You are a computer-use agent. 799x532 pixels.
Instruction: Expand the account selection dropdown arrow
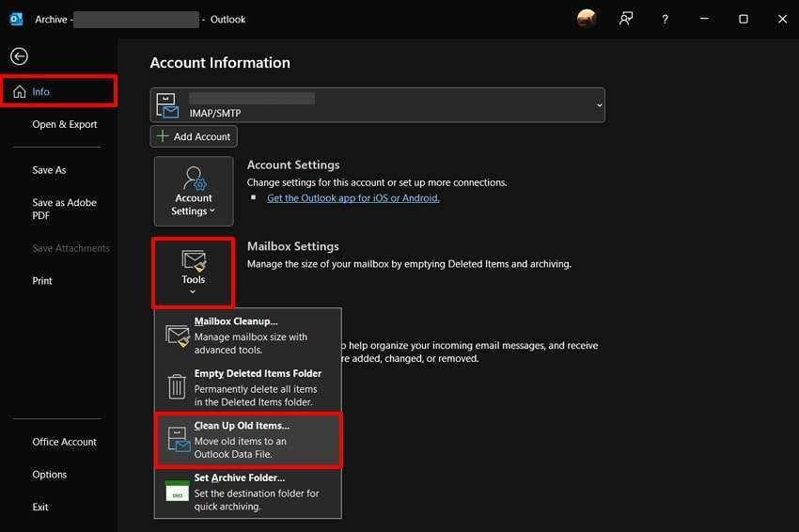[600, 105]
